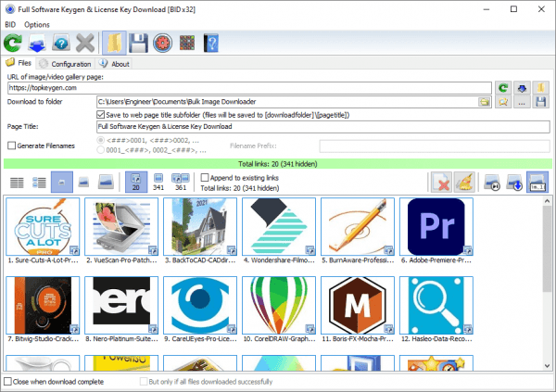
Task: Select the CorelDRAW-Graphics thumbnail
Action: tap(279, 306)
